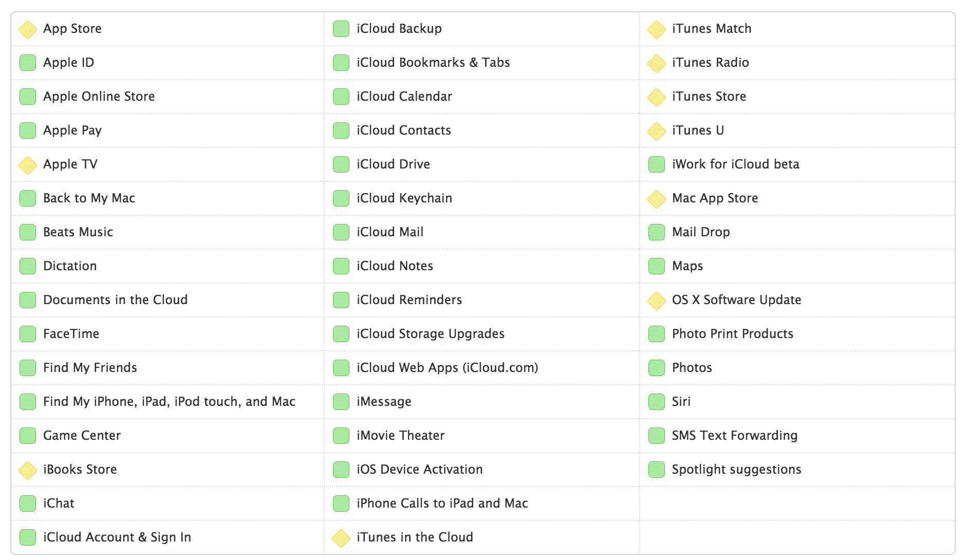Click the yellow diamond beside Mac App Store
Viewport: 967px width, 560px height.
point(657,199)
